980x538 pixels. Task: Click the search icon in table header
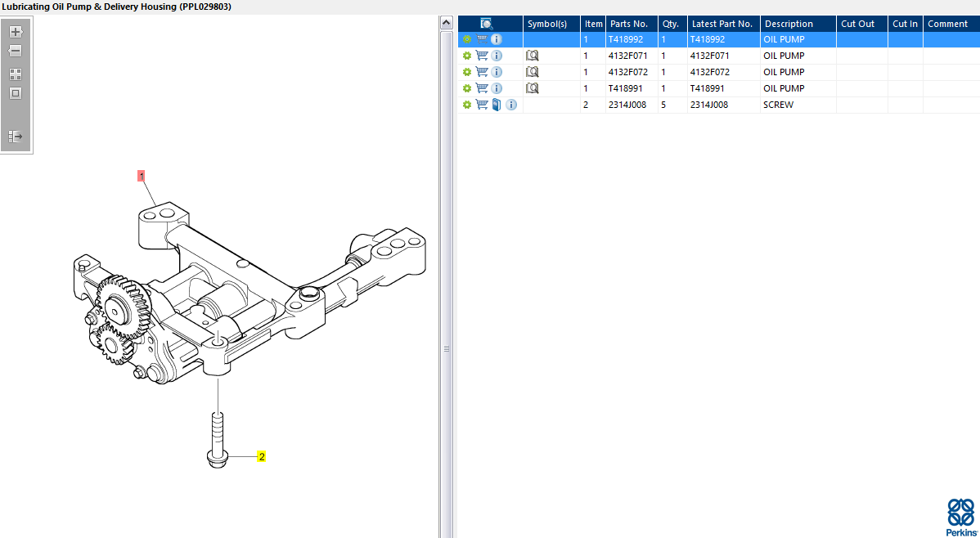(487, 24)
